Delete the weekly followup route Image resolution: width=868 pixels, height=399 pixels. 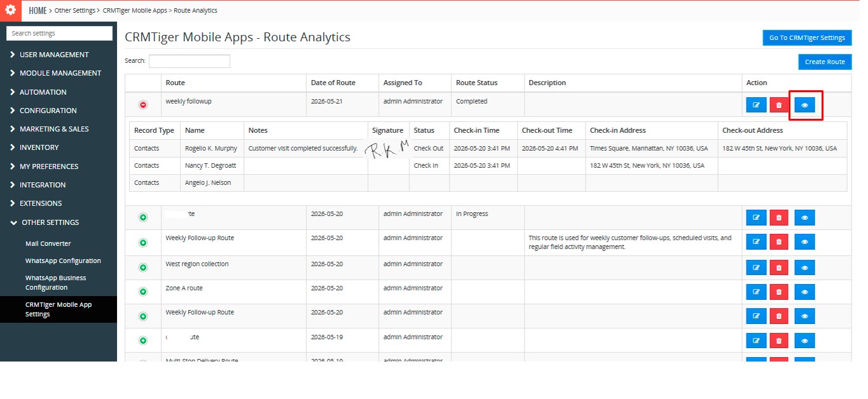click(779, 105)
